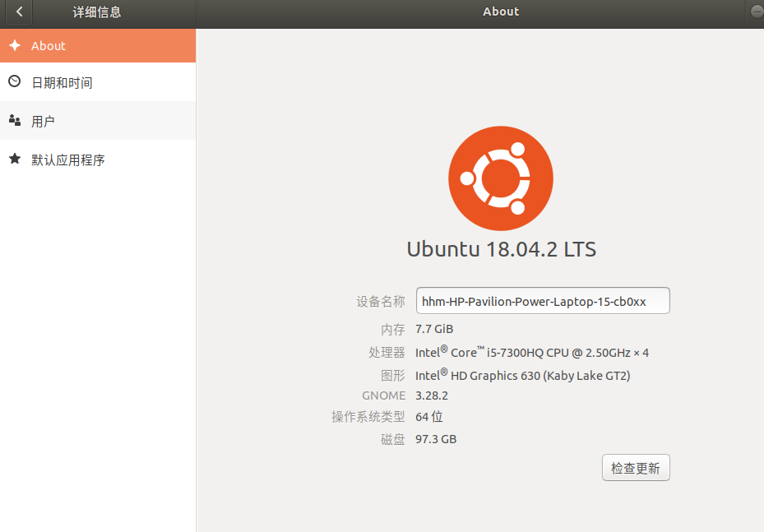Click the back arrow in the header bar
Screen dimensions: 764x532
[18, 12]
